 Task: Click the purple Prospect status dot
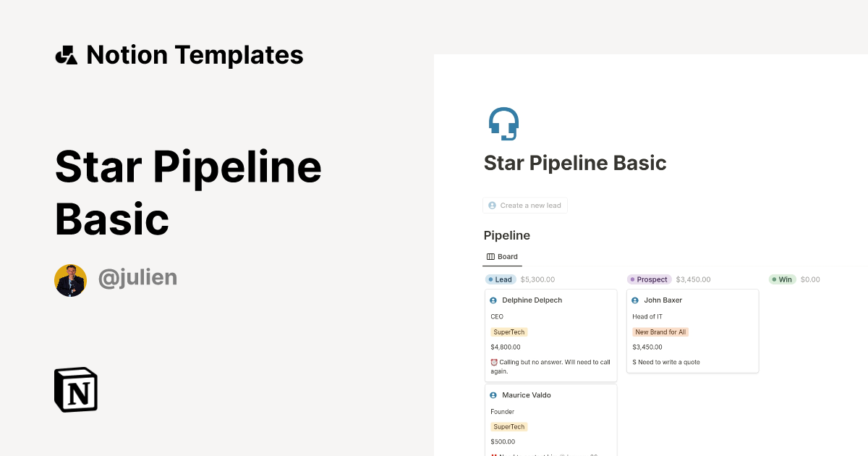[x=632, y=279]
